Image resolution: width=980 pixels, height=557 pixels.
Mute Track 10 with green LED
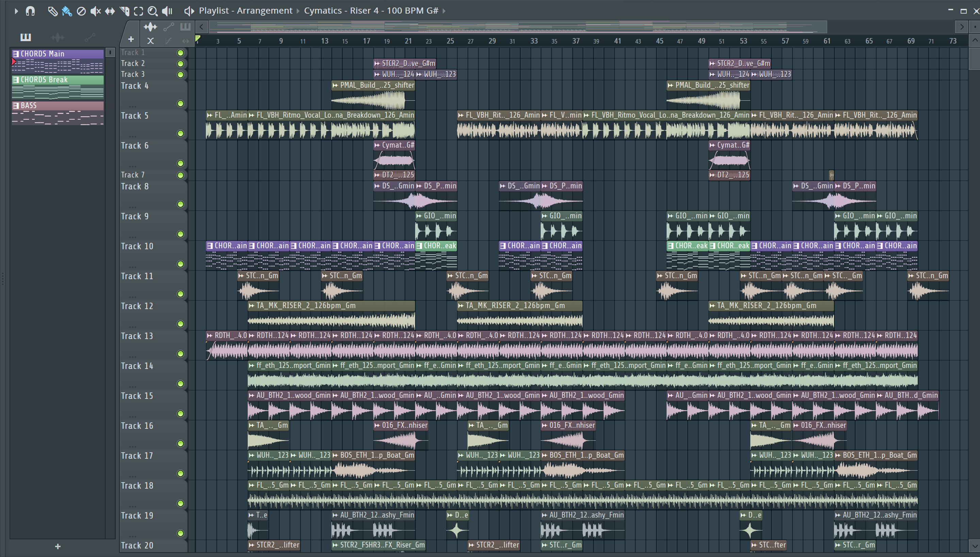pyautogui.click(x=180, y=264)
